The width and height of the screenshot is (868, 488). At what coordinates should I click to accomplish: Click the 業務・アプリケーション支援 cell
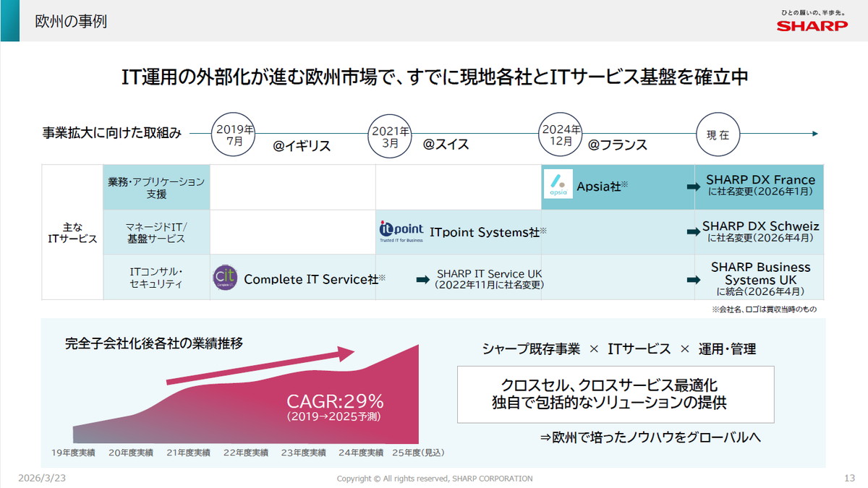(156, 187)
